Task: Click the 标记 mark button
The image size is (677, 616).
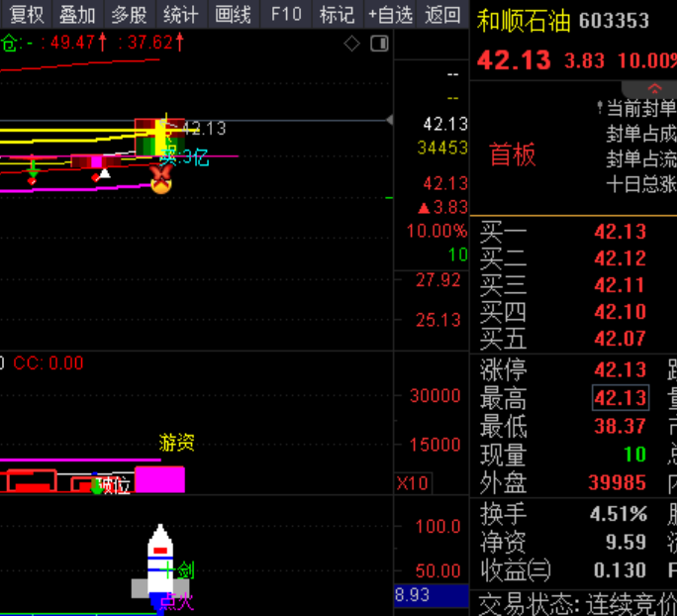Action: pos(338,15)
